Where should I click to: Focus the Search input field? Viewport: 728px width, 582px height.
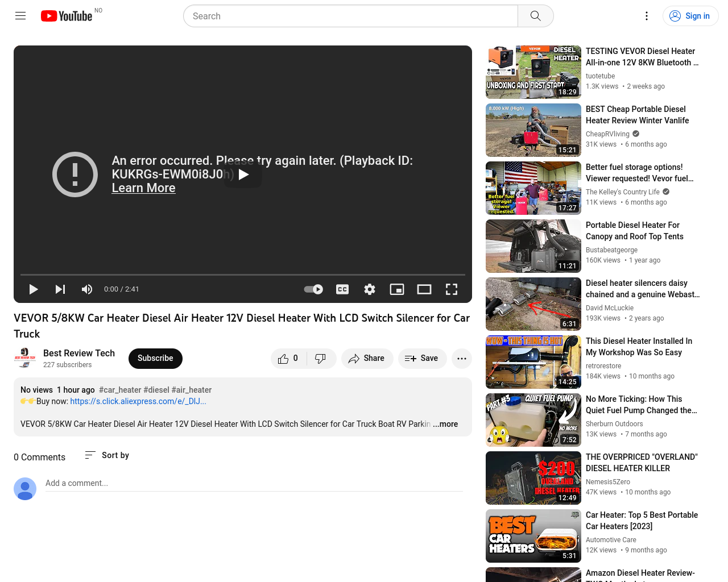click(350, 16)
